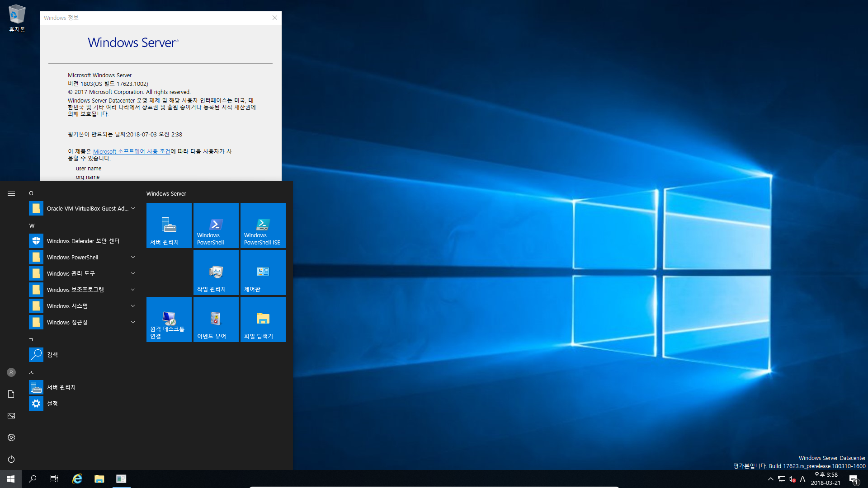Click the ㅅ app list header

(x=31, y=372)
